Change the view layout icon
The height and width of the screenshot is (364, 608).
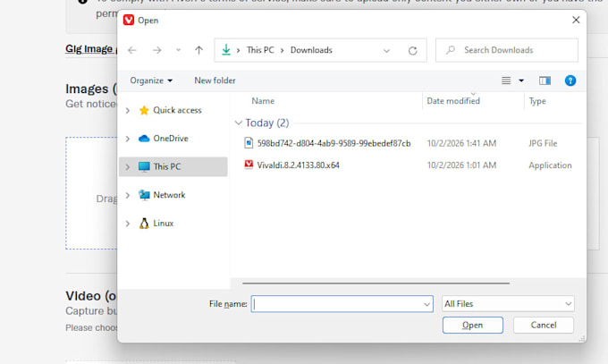506,80
